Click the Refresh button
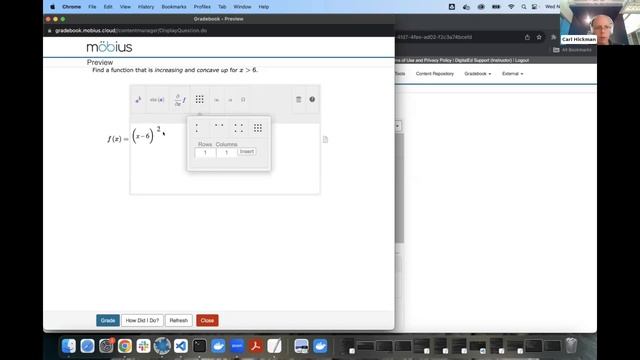The image size is (640, 360). pyautogui.click(x=178, y=320)
